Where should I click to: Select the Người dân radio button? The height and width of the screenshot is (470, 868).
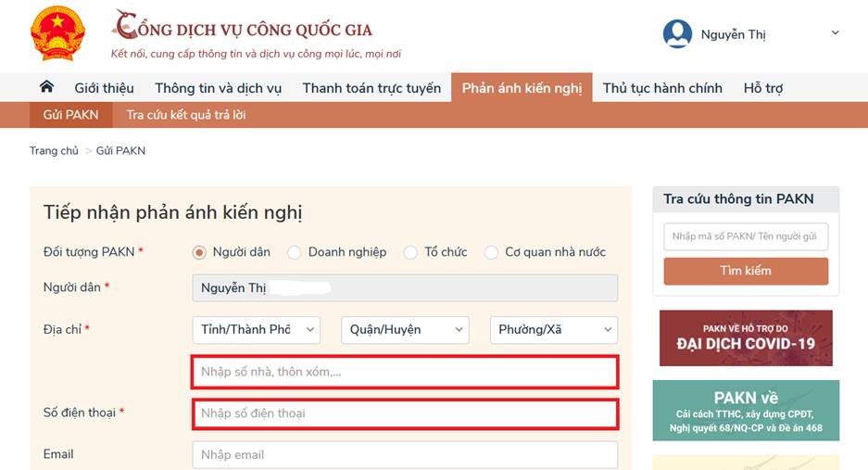pos(199,253)
